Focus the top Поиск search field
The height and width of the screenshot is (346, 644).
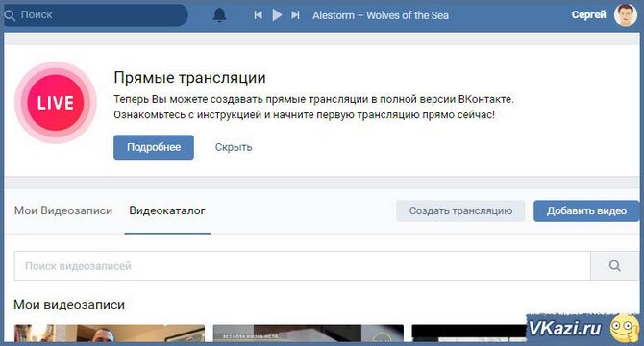click(x=95, y=15)
